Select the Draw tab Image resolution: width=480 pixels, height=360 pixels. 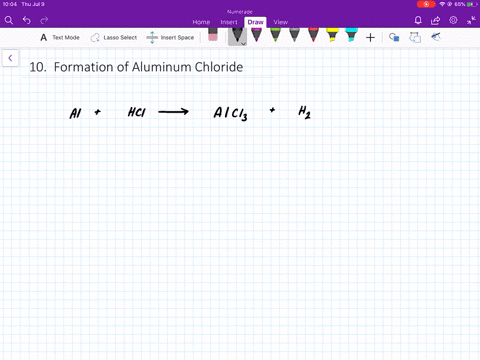pyautogui.click(x=255, y=22)
